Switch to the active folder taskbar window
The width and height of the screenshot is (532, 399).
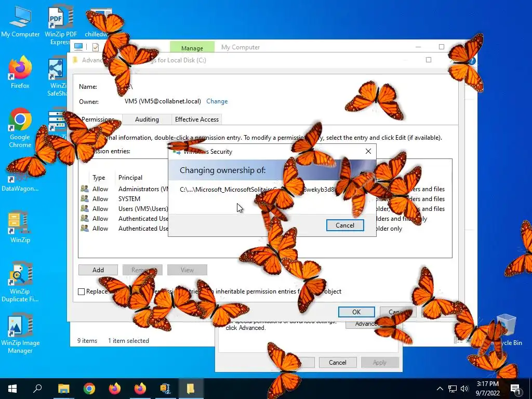click(191, 389)
